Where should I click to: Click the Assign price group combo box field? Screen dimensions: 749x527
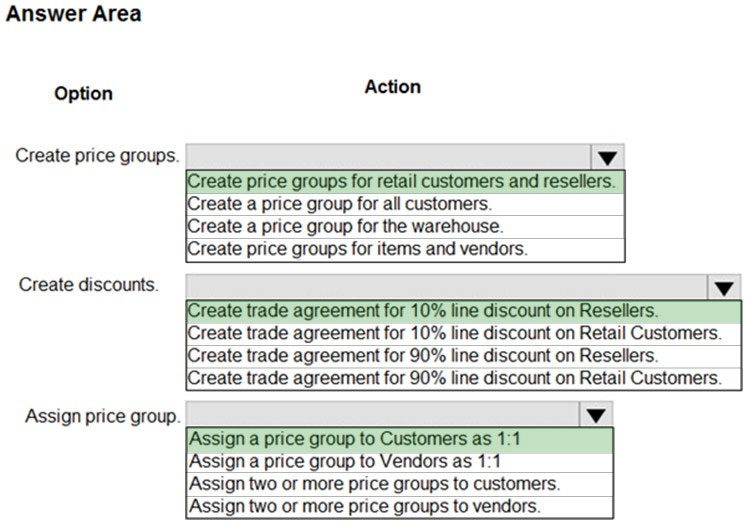(383, 414)
